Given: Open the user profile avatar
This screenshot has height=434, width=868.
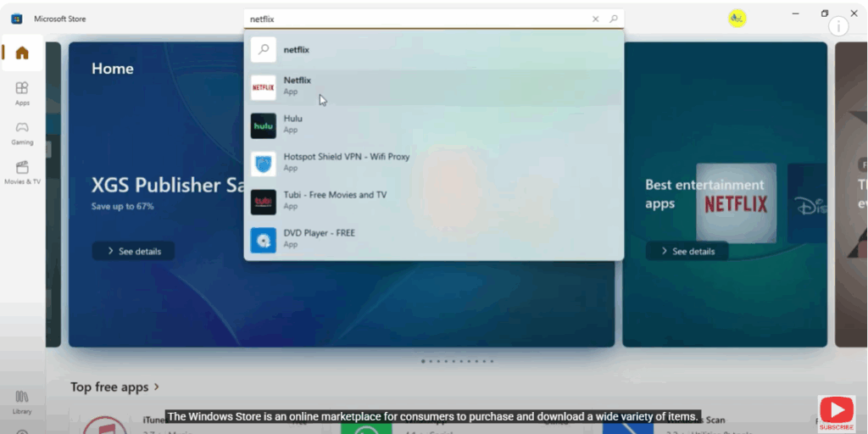Looking at the screenshot, I should (737, 19).
